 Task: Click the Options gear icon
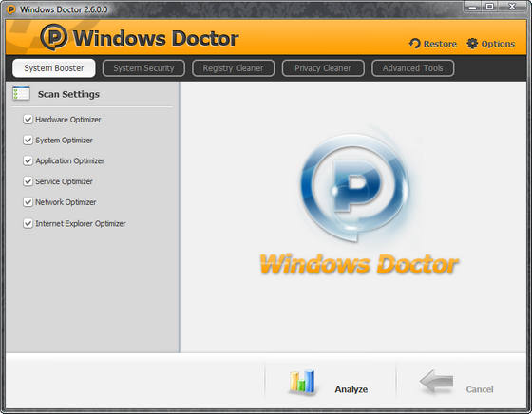click(x=472, y=44)
